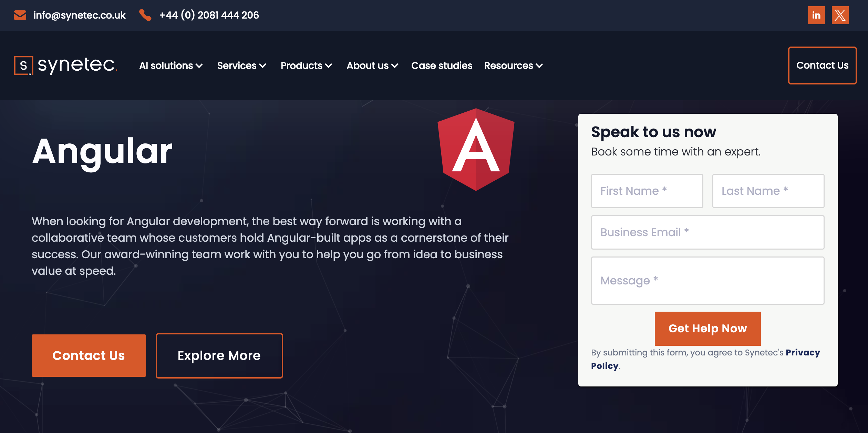Click the +44 (0) 2081 444 206 number
Viewport: 868px width, 433px height.
(209, 15)
